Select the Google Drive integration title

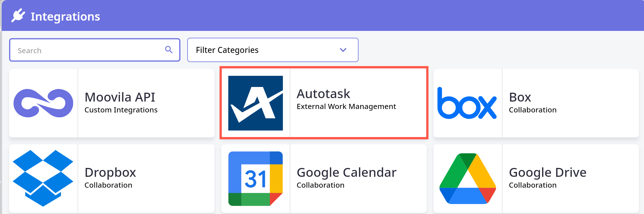click(x=547, y=173)
